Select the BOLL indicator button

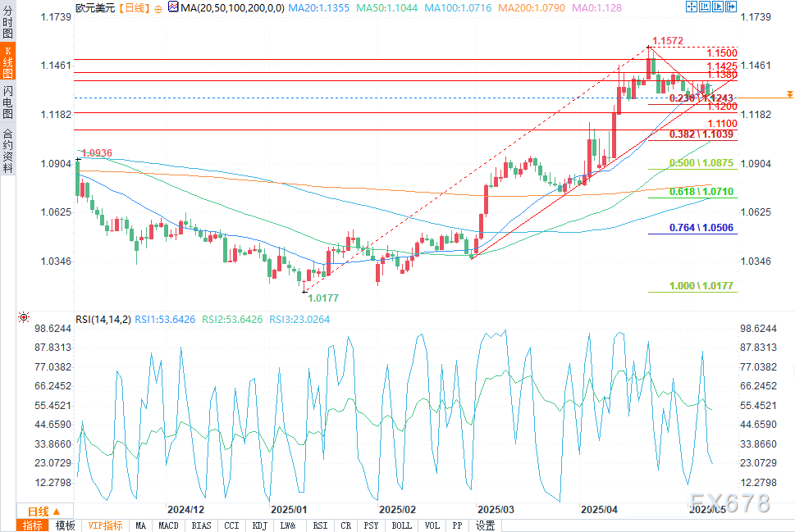pyautogui.click(x=401, y=525)
